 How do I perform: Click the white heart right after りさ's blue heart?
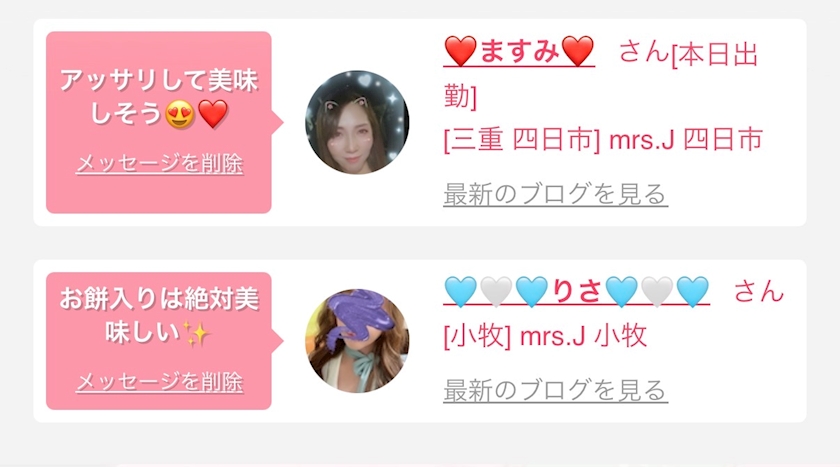[x=657, y=291]
